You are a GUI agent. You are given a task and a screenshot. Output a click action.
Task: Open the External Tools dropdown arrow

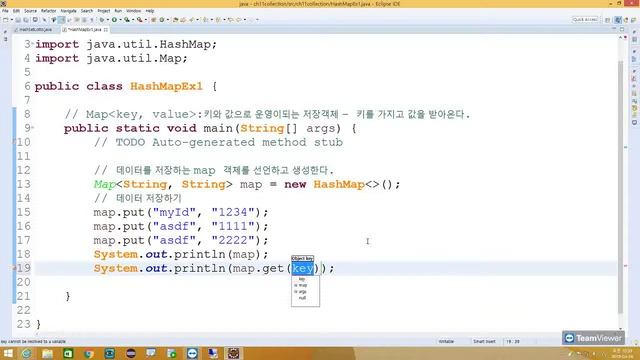(146, 20)
